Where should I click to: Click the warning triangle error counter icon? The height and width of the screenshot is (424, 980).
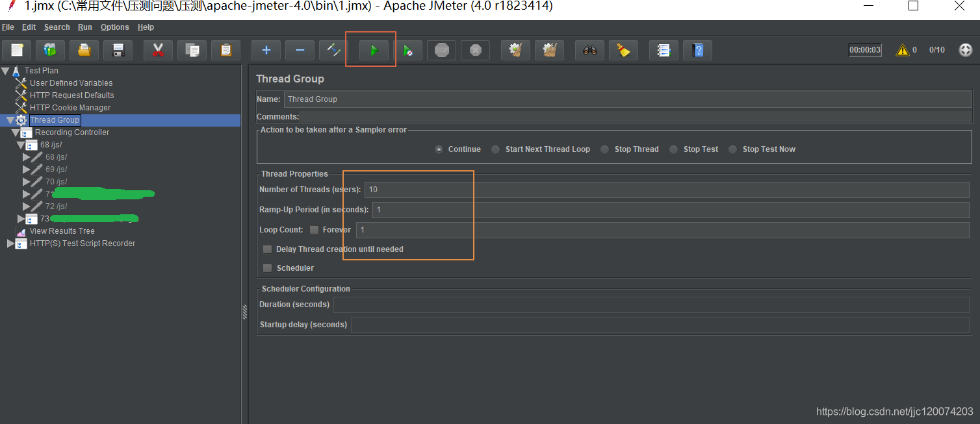pyautogui.click(x=902, y=50)
